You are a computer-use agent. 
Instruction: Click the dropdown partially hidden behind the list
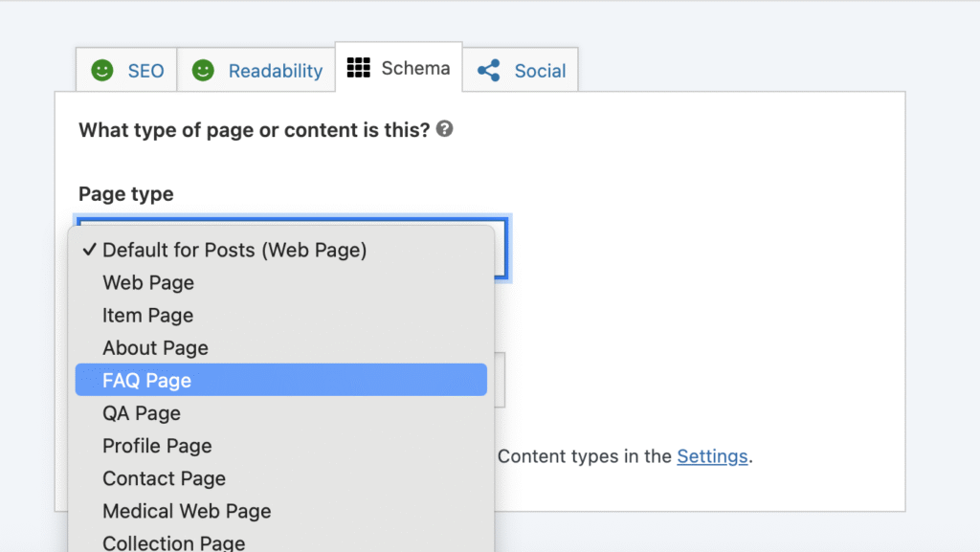point(499,380)
